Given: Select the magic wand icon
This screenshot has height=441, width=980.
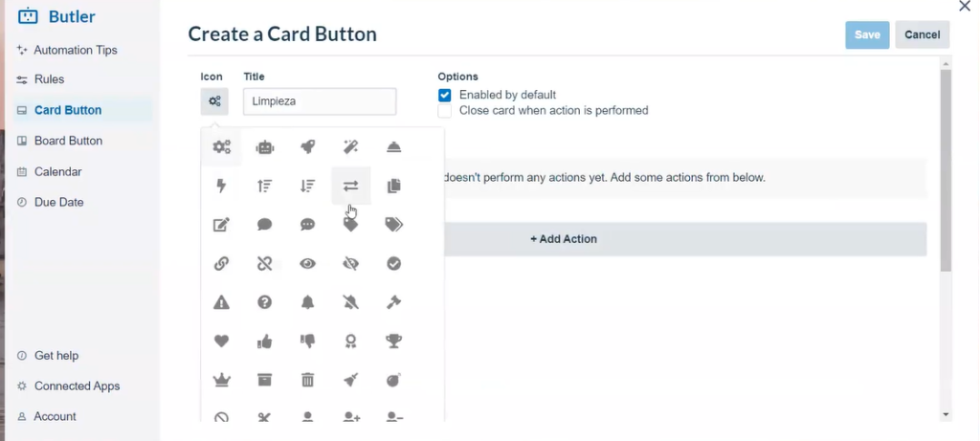Looking at the screenshot, I should tap(351, 147).
